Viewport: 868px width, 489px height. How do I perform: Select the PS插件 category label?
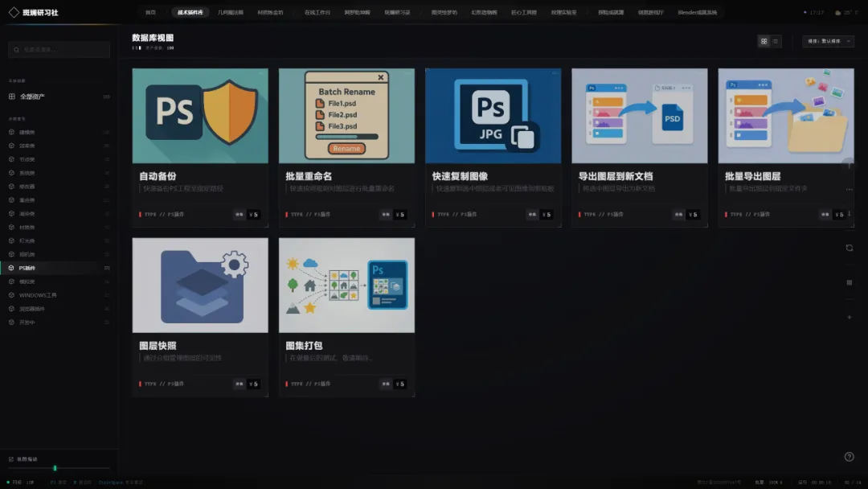click(x=27, y=268)
